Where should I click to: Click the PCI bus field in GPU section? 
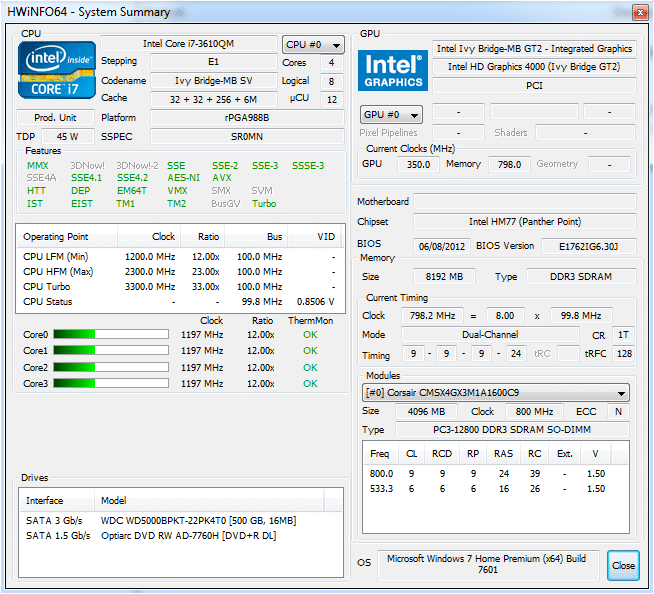[x=534, y=86]
